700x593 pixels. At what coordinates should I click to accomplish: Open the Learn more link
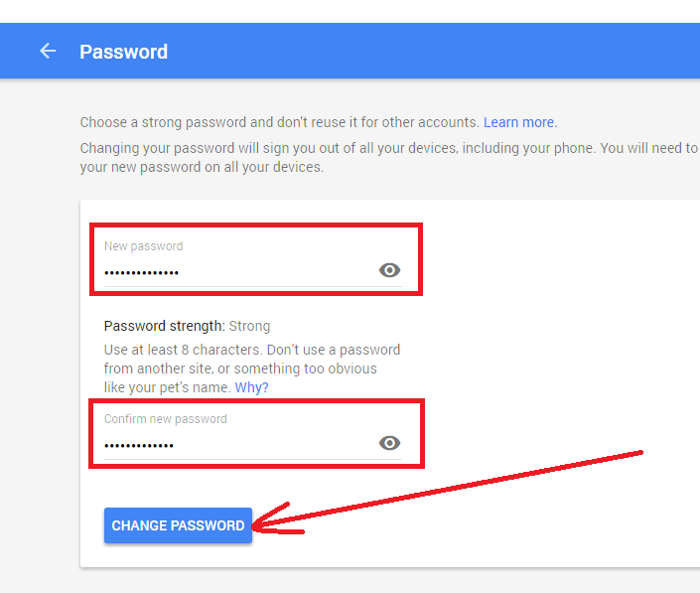coord(518,122)
